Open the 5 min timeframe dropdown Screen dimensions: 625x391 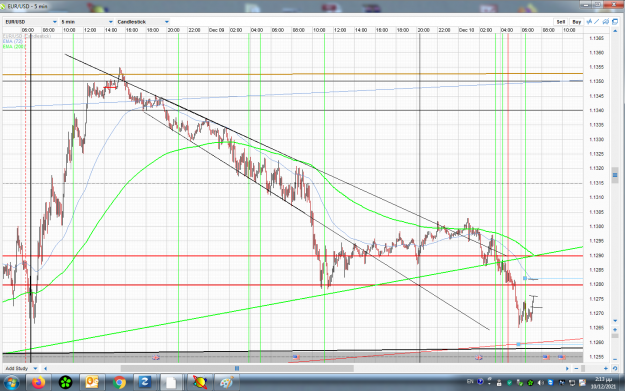click(87, 22)
